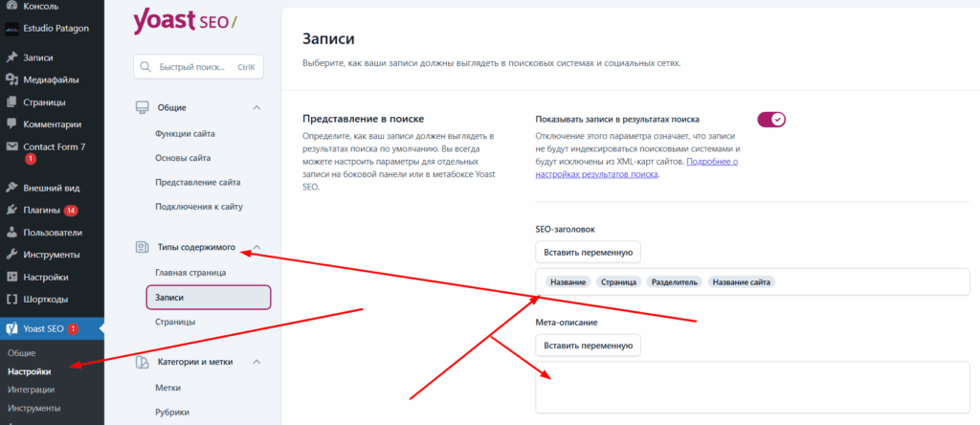
Task: Click the Медиафайлы media icon
Action: coord(11,80)
